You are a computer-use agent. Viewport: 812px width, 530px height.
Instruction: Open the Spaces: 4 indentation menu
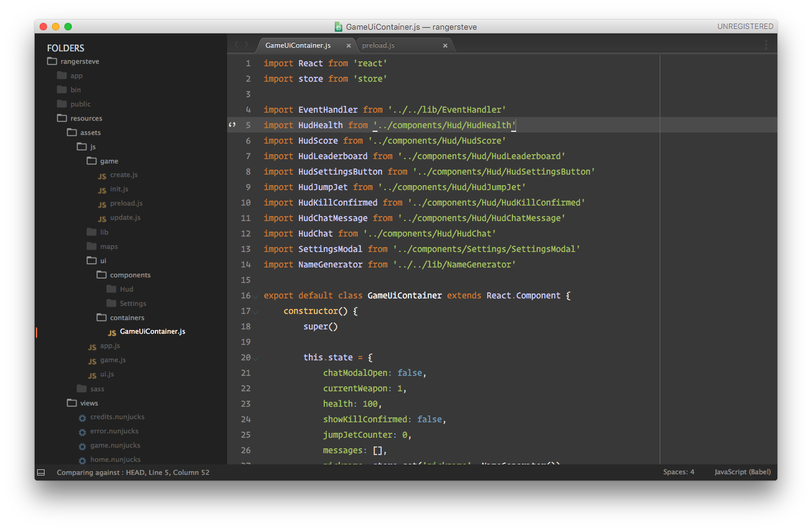[x=678, y=472]
